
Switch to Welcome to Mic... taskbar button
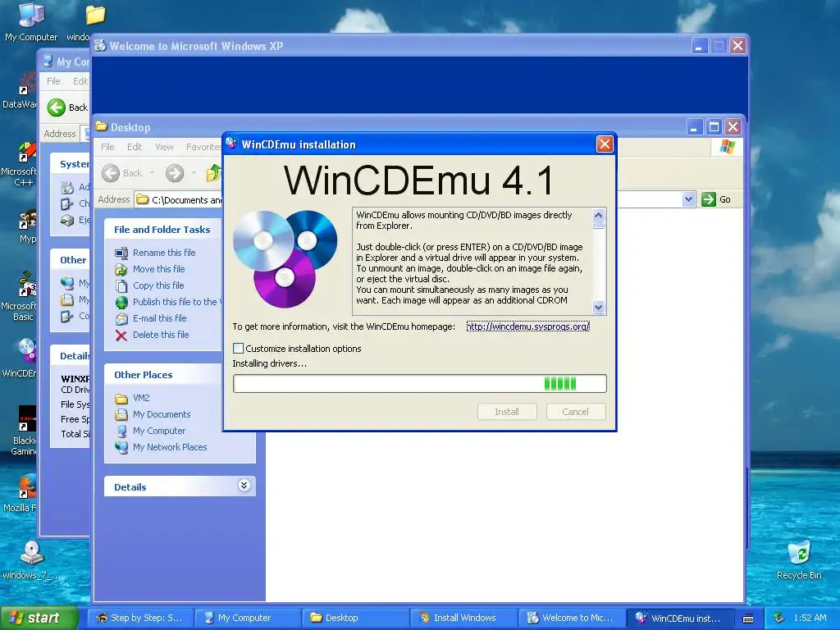pos(571,618)
